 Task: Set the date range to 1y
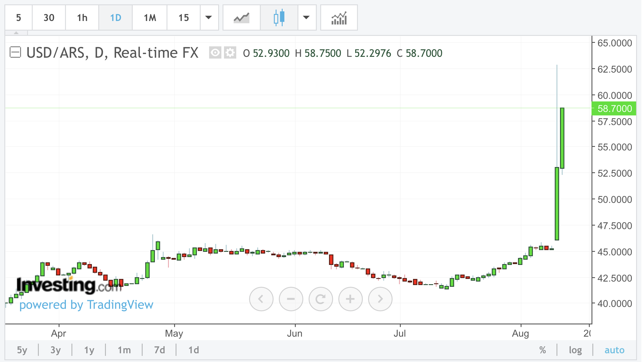click(x=89, y=350)
